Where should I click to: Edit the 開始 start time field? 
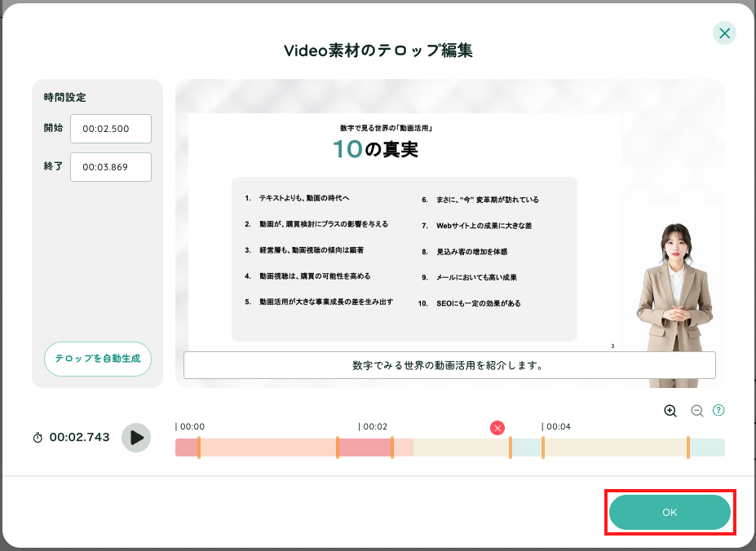pyautogui.click(x=111, y=129)
